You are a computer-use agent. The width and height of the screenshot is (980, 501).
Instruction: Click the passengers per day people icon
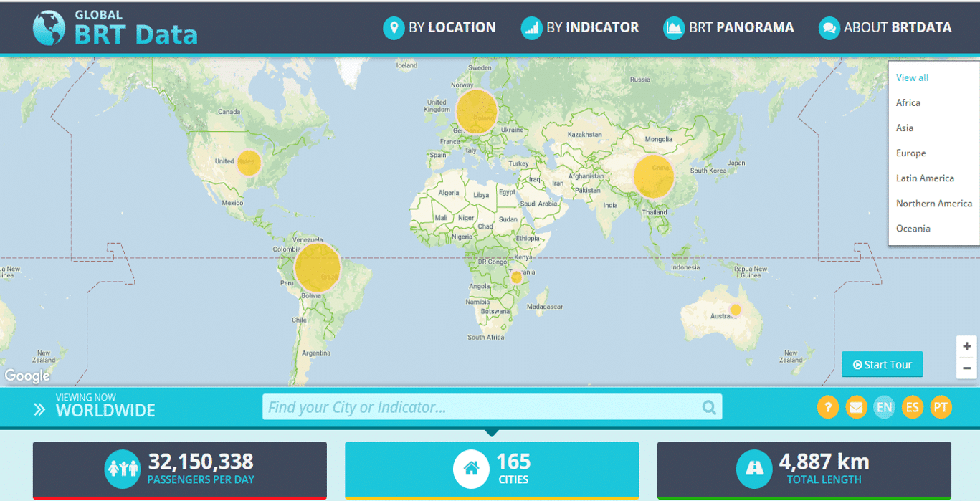pos(123,469)
